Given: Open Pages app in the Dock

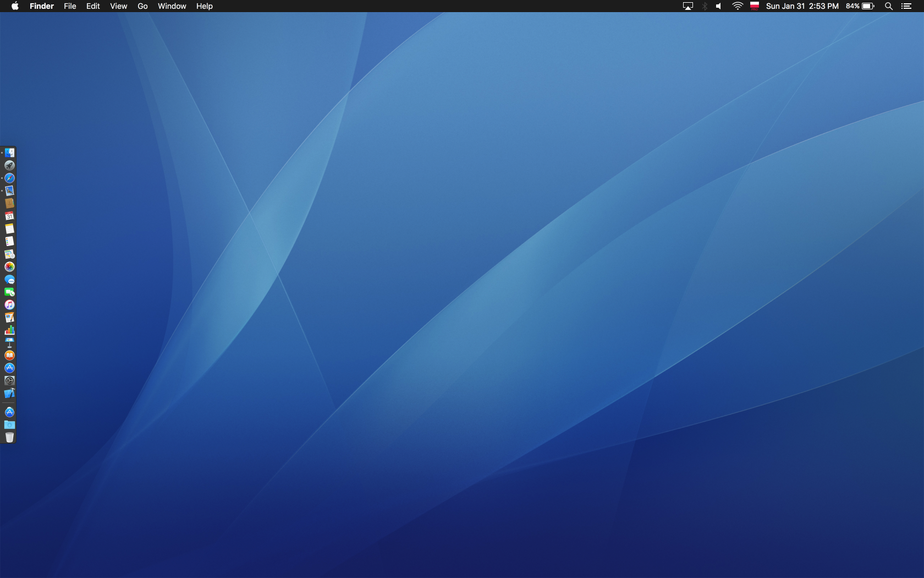Looking at the screenshot, I should pos(9,317).
